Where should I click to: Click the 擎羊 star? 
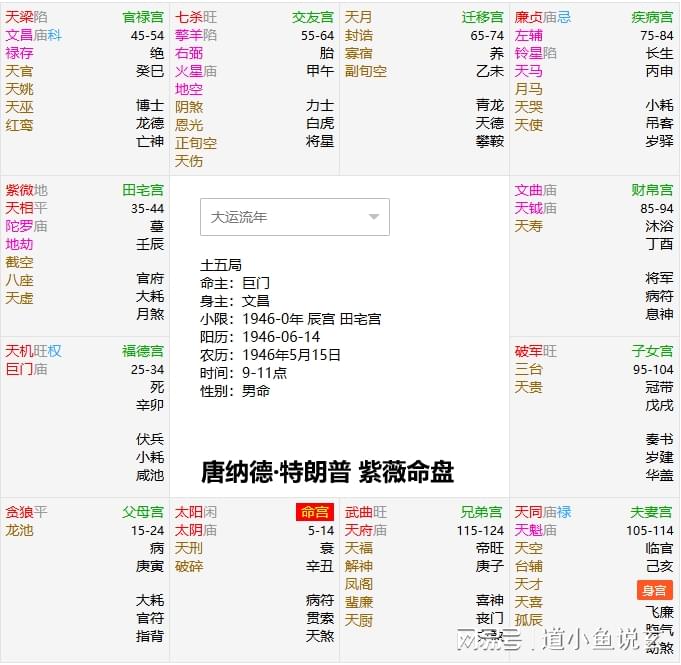pyautogui.click(x=189, y=35)
